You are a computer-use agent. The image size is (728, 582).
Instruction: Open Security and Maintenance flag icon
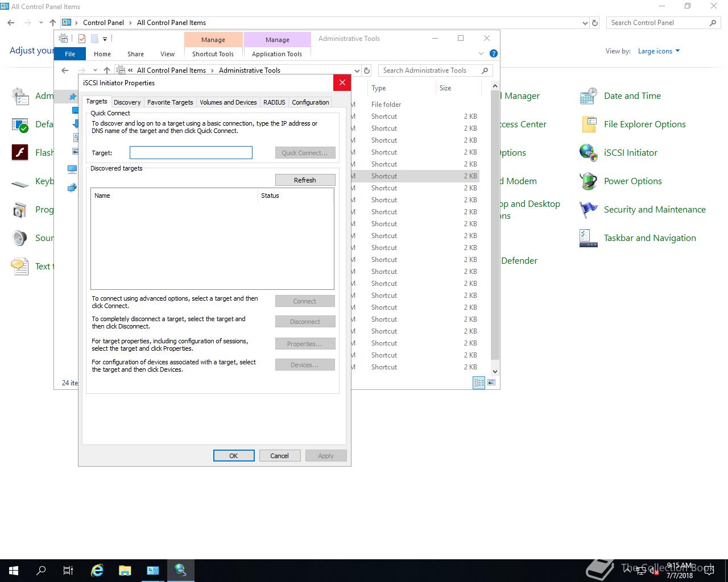[588, 210]
